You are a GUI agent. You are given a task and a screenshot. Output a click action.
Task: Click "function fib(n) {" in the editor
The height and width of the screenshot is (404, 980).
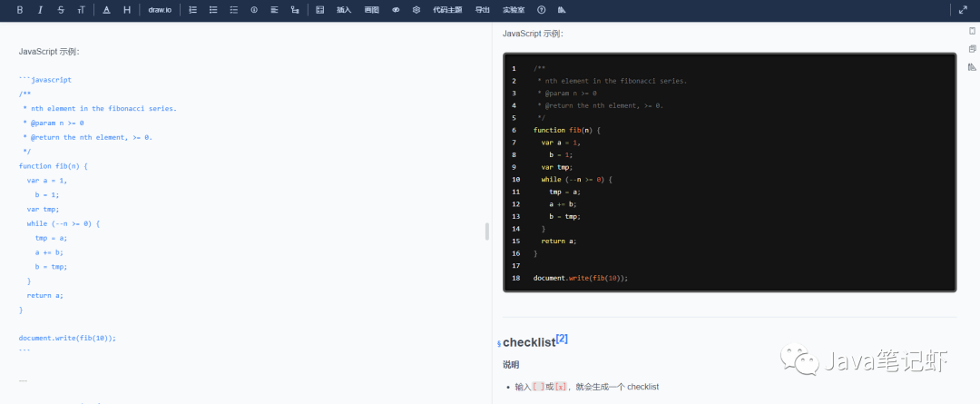[x=54, y=166]
